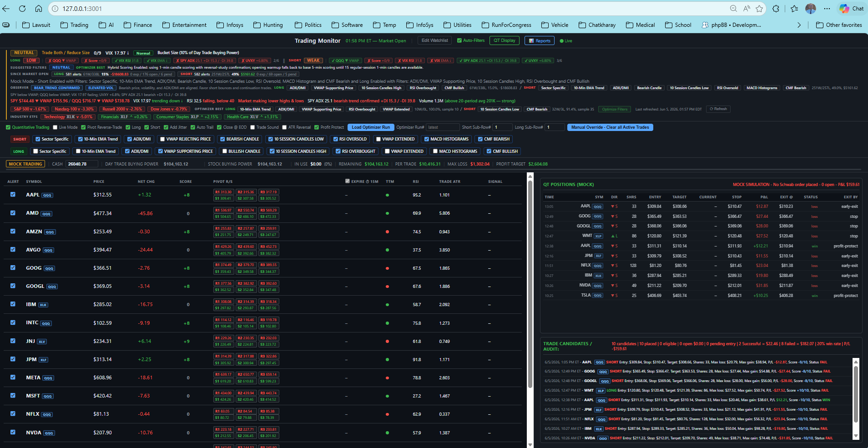Open the Finance bookmark folder
This screenshot has width=868, height=448.
click(138, 25)
